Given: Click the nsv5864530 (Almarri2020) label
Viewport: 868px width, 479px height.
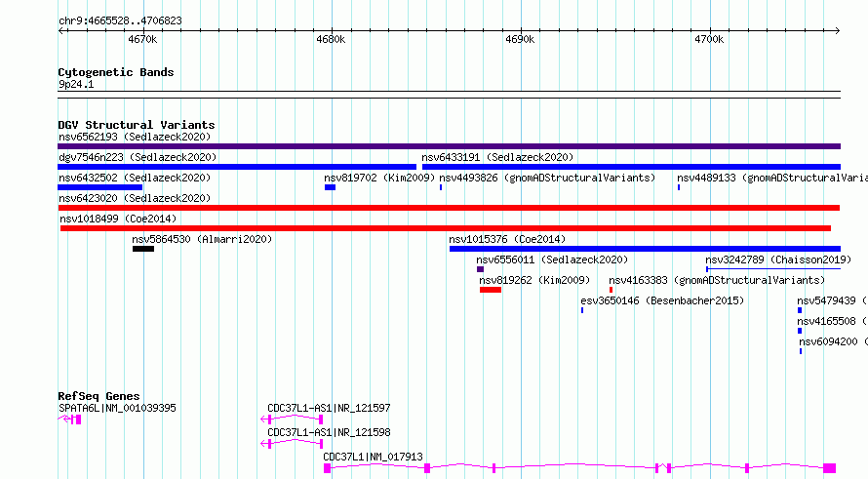Looking at the screenshot, I should [202, 239].
